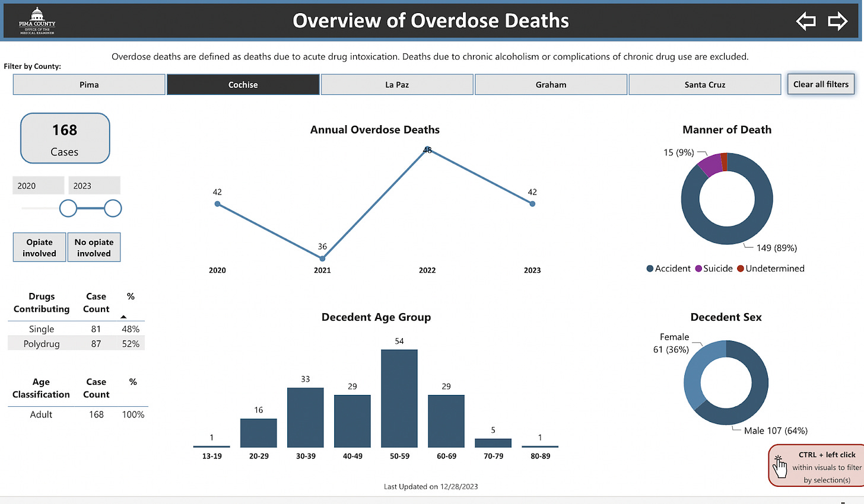Click the left handle of the year slider

click(68, 208)
